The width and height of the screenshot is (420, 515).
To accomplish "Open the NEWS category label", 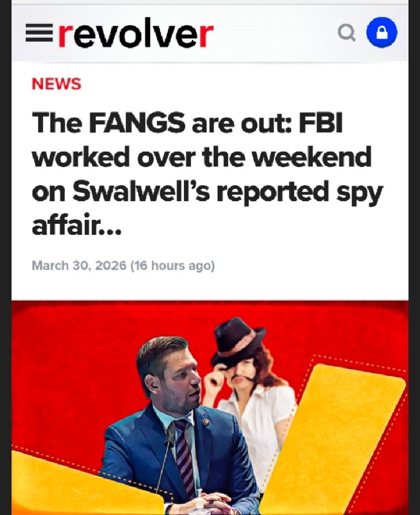I will click(56, 84).
